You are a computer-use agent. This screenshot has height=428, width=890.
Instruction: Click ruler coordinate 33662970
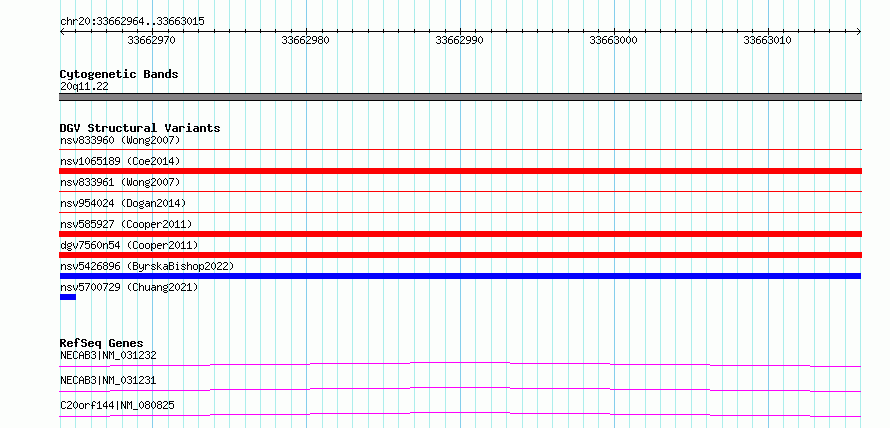coord(152,40)
